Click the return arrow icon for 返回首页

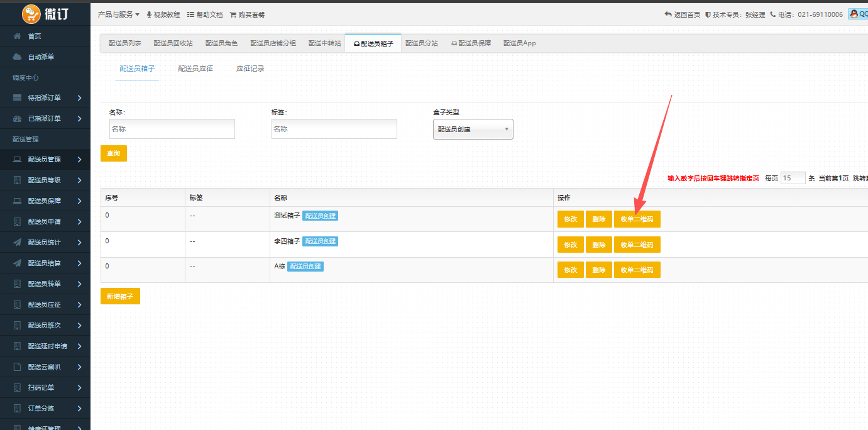[x=668, y=14]
